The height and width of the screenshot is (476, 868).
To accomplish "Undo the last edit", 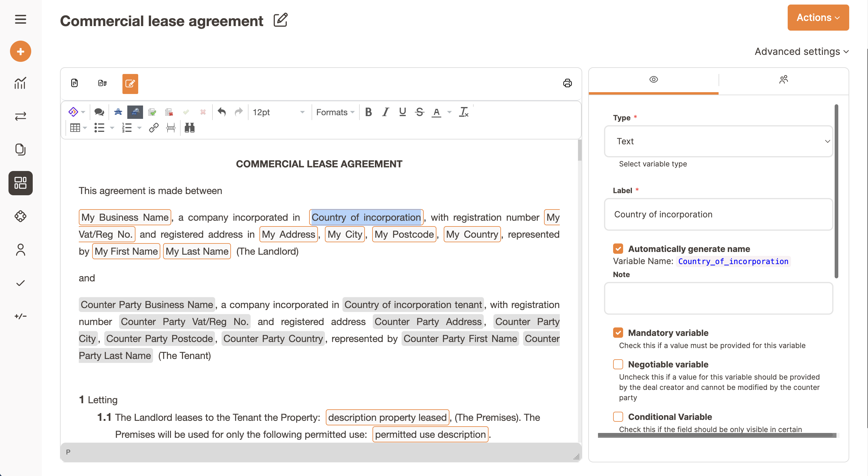I will (221, 112).
